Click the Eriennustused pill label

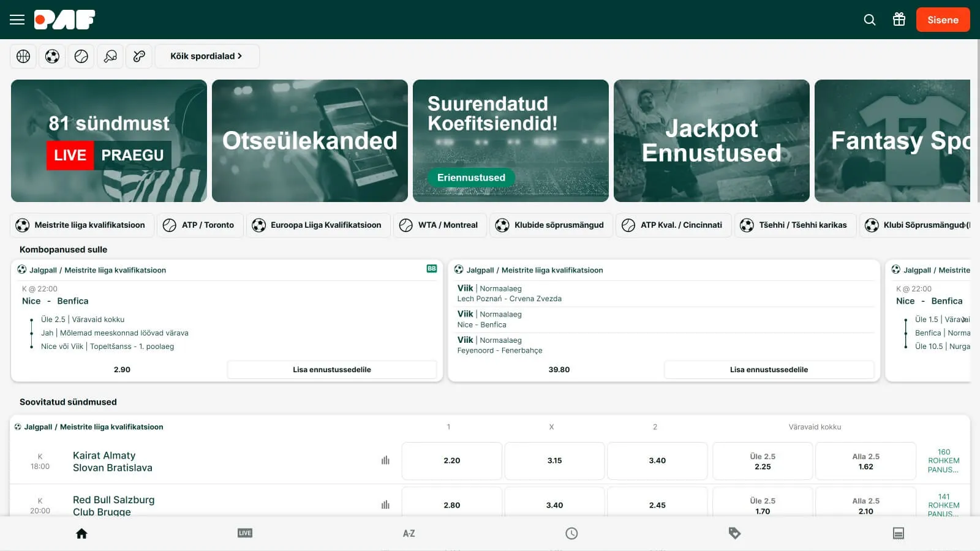(x=471, y=178)
